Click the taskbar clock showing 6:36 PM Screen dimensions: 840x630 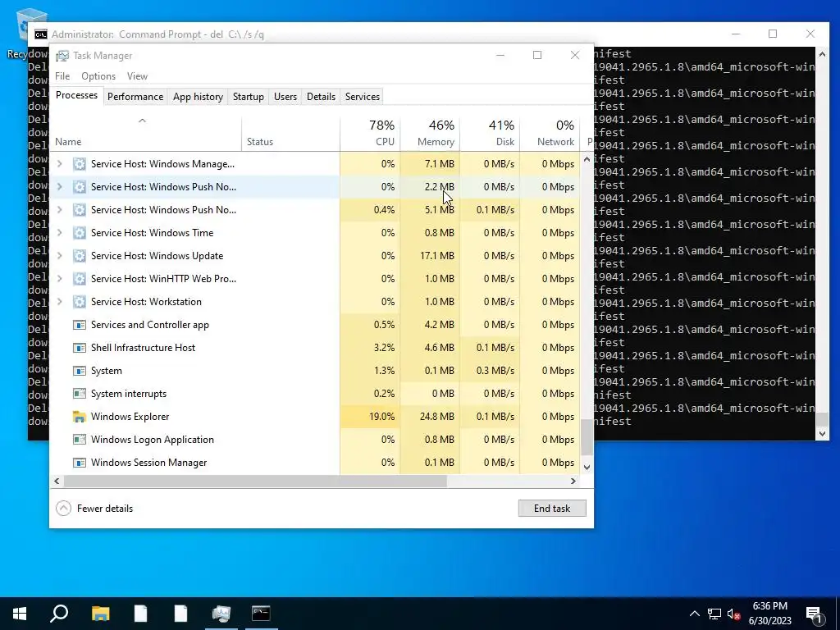(x=769, y=614)
